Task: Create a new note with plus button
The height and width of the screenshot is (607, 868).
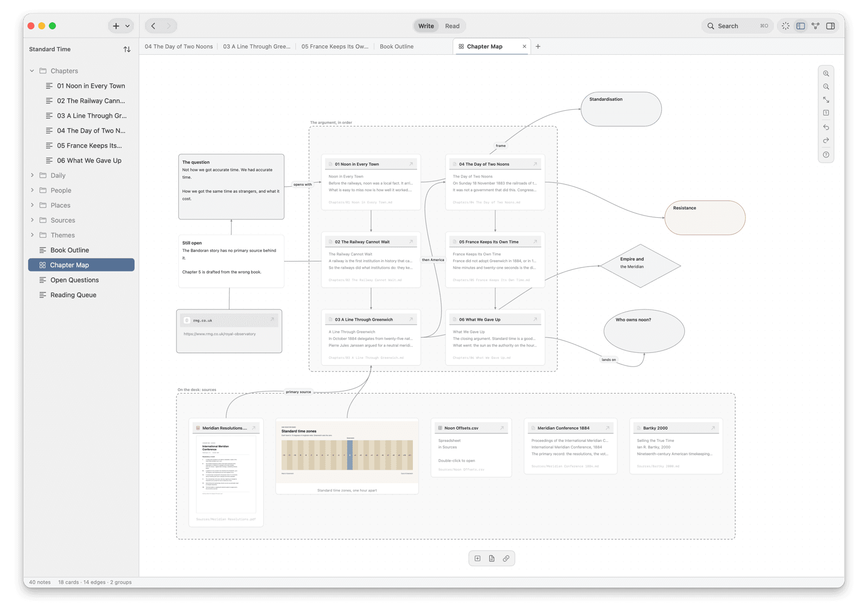Action: click(x=116, y=26)
